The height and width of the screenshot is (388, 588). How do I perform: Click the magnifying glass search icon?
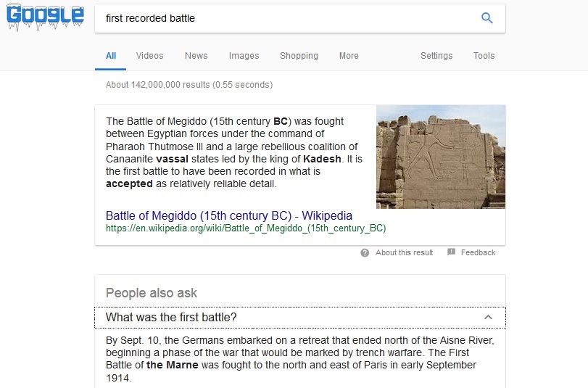(x=487, y=18)
